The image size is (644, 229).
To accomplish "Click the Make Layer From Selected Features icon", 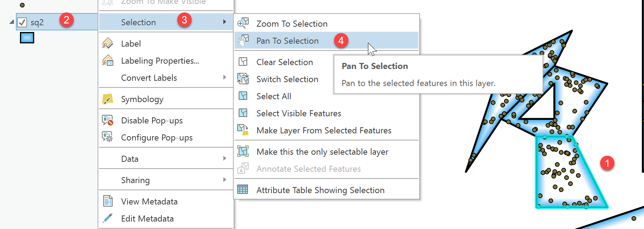I will [x=243, y=130].
